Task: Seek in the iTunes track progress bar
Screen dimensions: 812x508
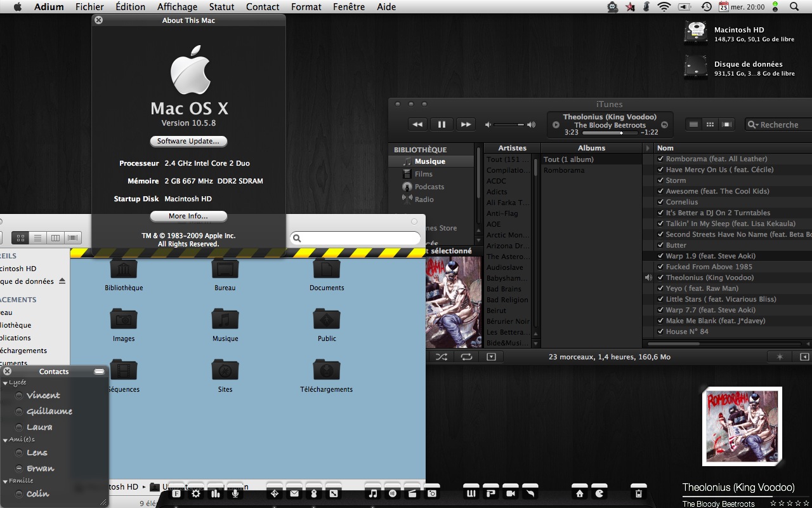Action: click(611, 133)
